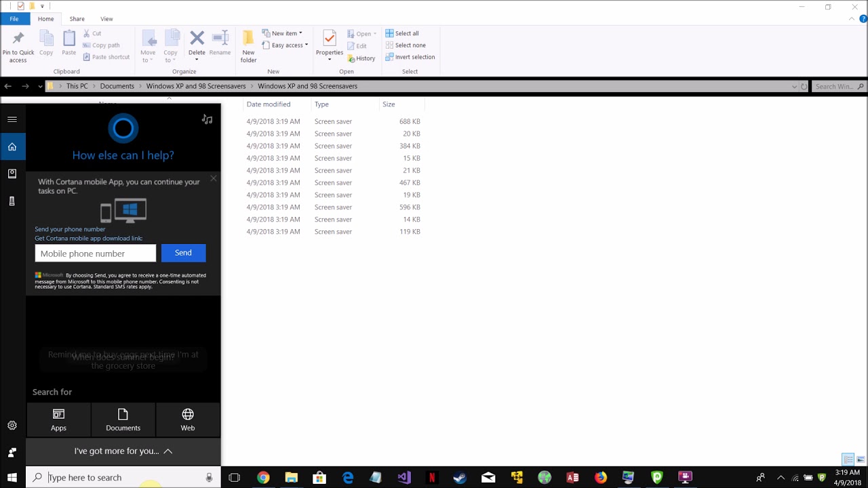868x488 pixels.
Task: Click Mobile phone number field
Action: click(x=96, y=253)
